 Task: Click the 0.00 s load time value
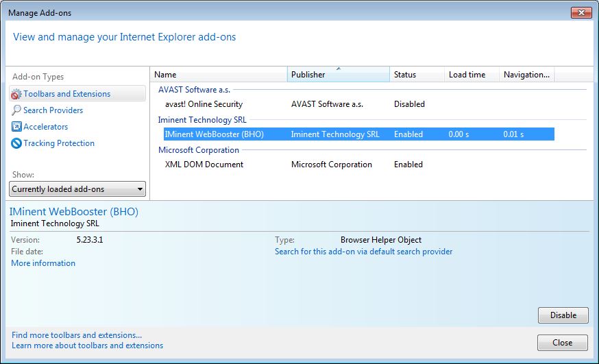tap(459, 134)
